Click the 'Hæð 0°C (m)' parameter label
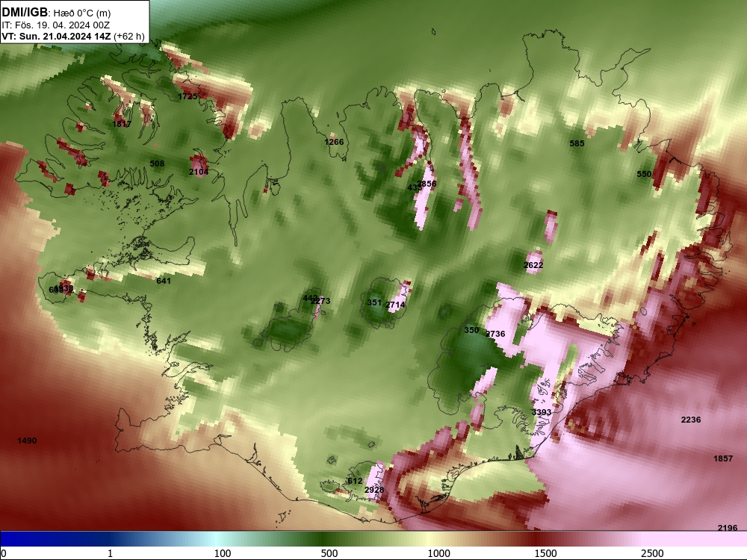747x560 pixels. (82, 13)
